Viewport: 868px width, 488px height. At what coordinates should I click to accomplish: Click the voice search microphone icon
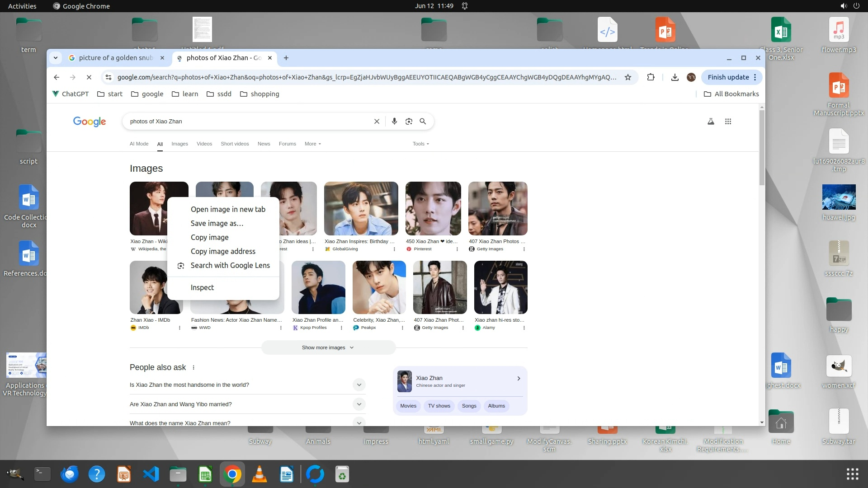tap(394, 121)
